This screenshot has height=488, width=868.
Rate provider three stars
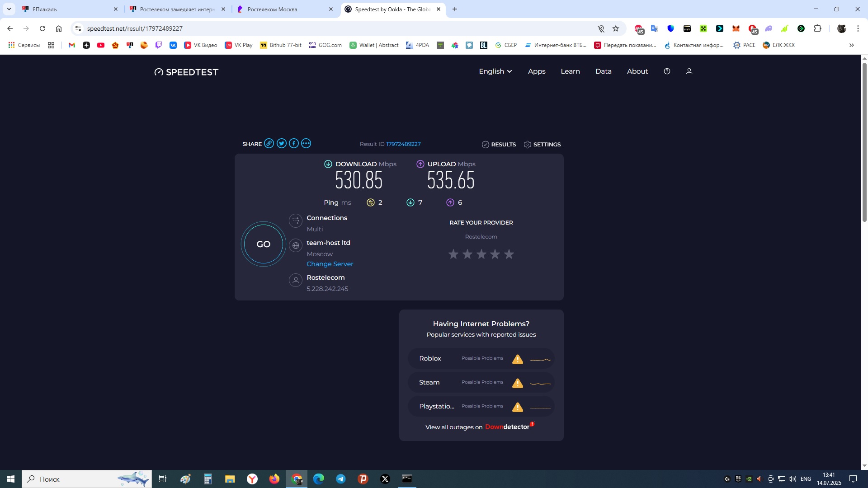481,254
